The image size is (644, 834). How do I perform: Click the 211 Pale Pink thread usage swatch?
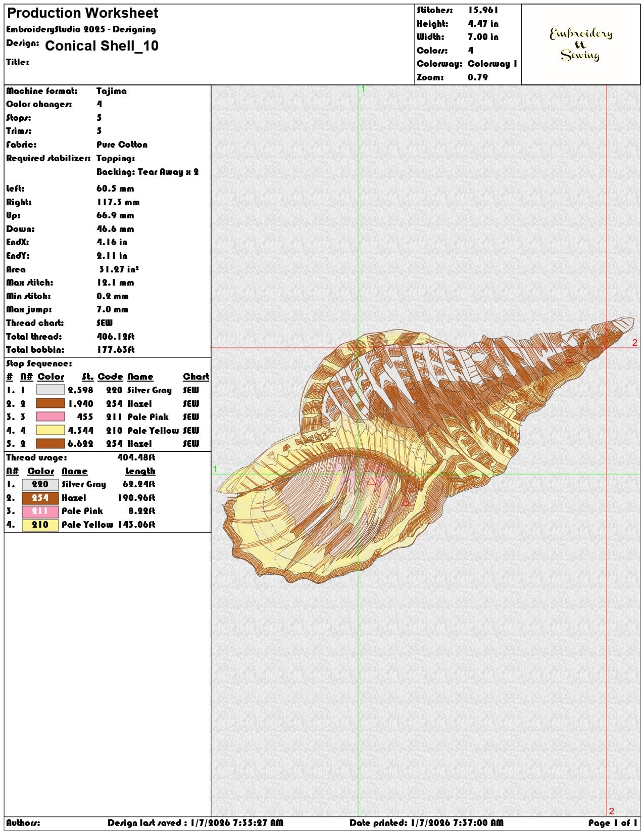[40, 511]
